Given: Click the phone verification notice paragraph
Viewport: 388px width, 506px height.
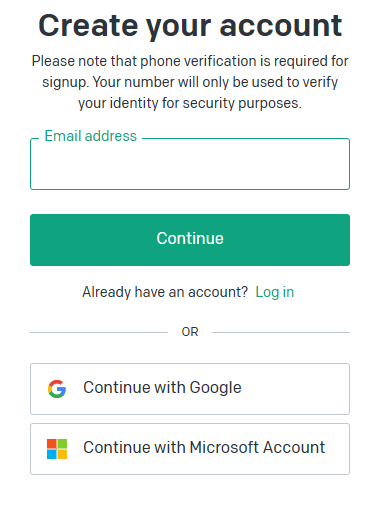Looking at the screenshot, I should pos(190,82).
